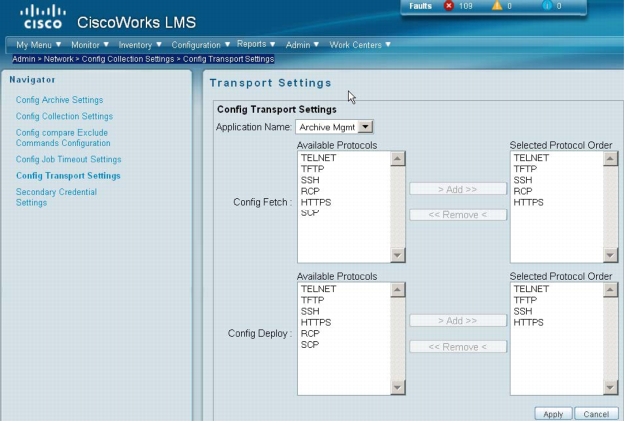Open Config Archive Settings in Navigator

pyautogui.click(x=59, y=100)
